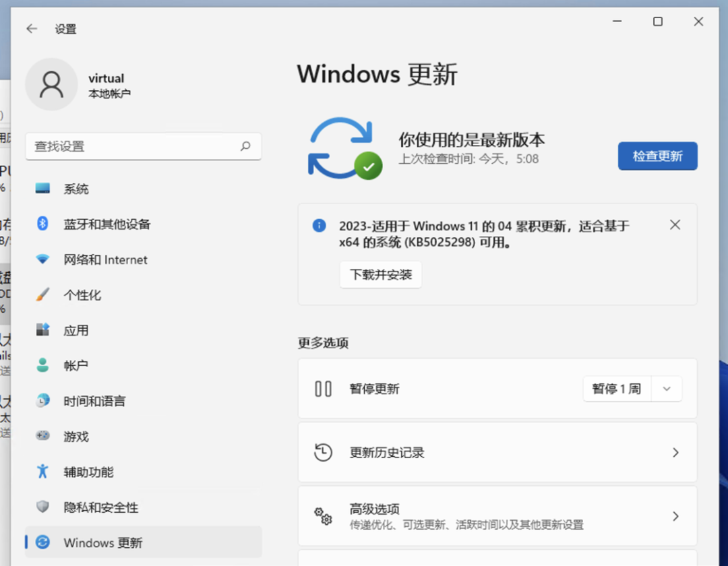The width and height of the screenshot is (728, 566).
Task: Click the pause icon next to 暂停更新
Action: pyautogui.click(x=323, y=388)
